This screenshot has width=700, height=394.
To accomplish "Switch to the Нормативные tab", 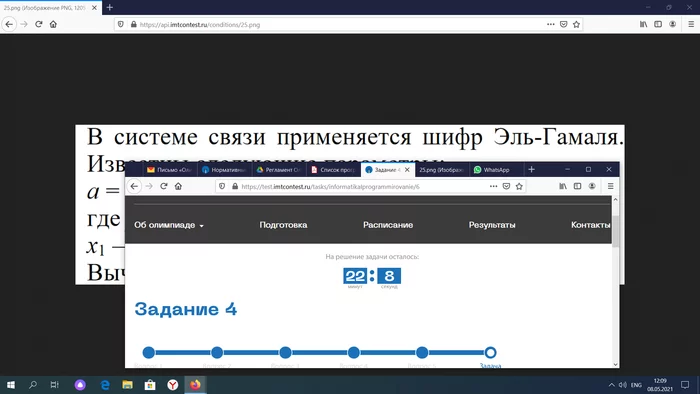I will tap(224, 170).
